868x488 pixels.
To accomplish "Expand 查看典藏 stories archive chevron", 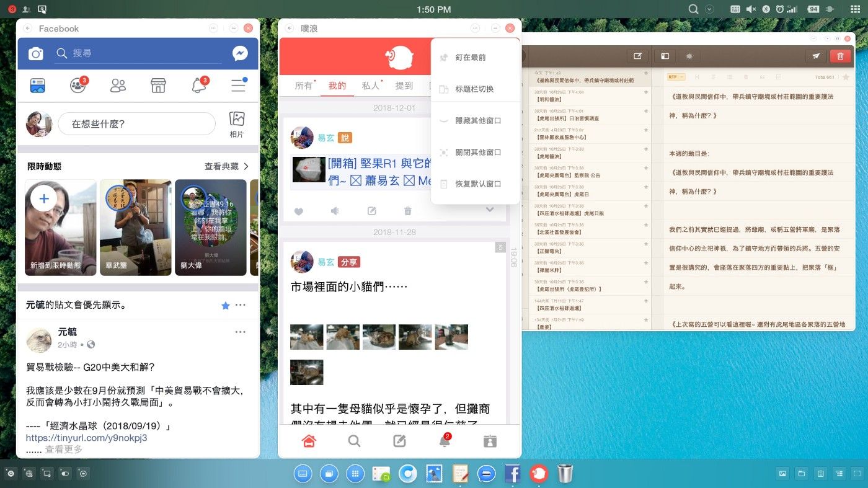I will click(x=246, y=166).
